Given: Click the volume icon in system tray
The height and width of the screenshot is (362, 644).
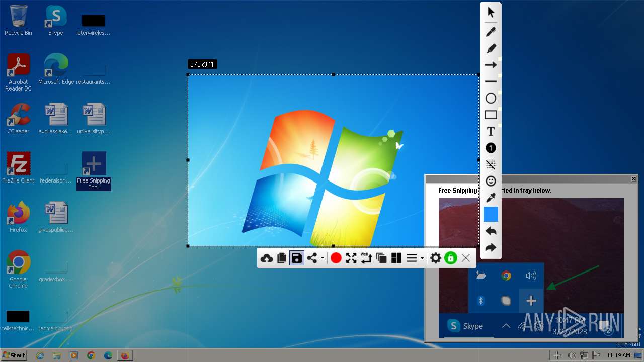Looking at the screenshot, I should (572, 355).
